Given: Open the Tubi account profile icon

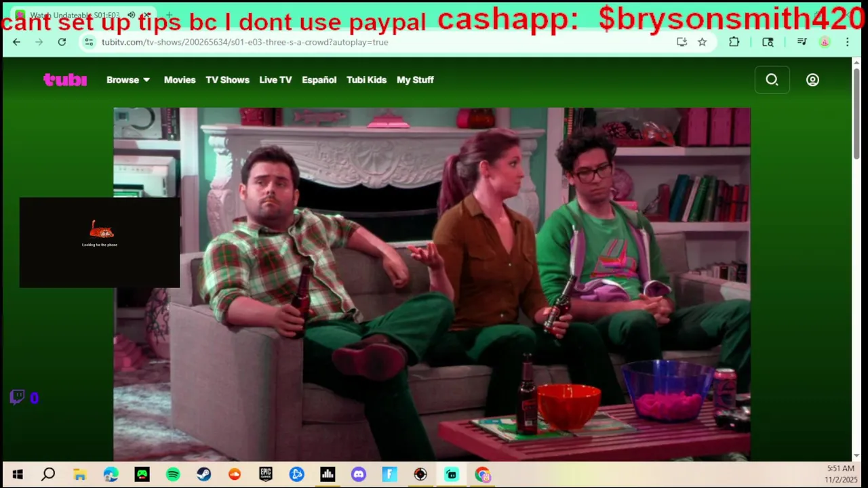Looking at the screenshot, I should pos(812,80).
